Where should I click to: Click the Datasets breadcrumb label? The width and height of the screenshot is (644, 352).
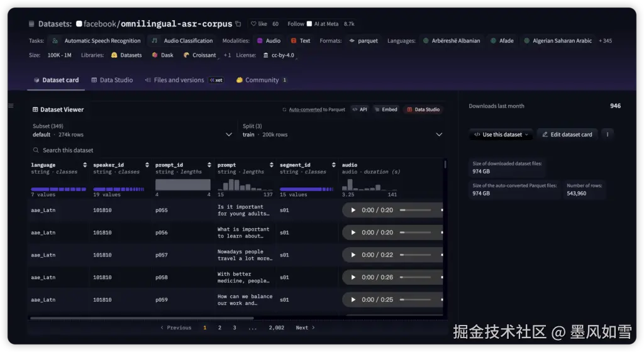pos(55,24)
